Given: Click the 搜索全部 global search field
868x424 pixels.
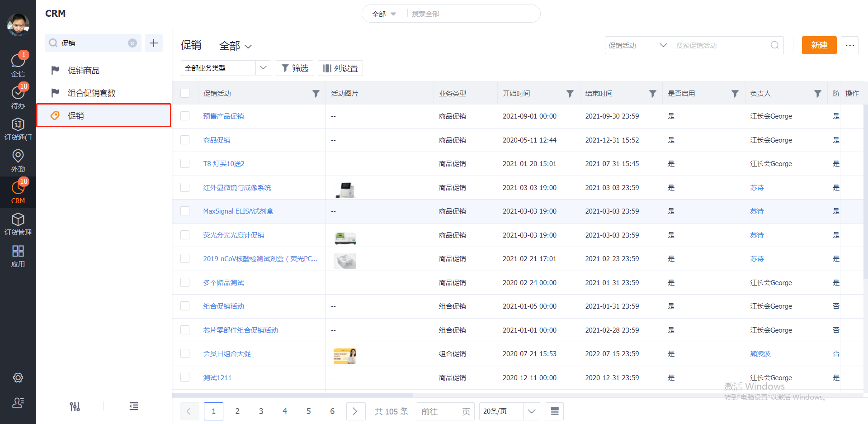Looking at the screenshot, I should (472, 14).
